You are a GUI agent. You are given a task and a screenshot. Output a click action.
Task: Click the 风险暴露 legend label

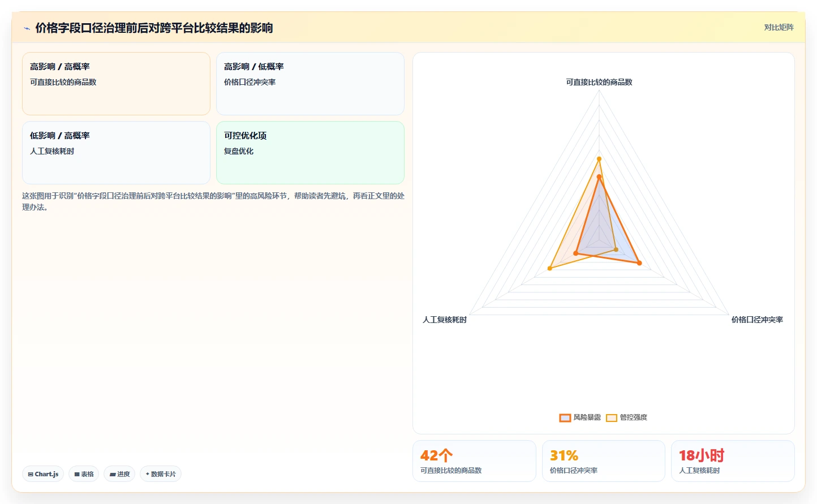[x=587, y=417]
